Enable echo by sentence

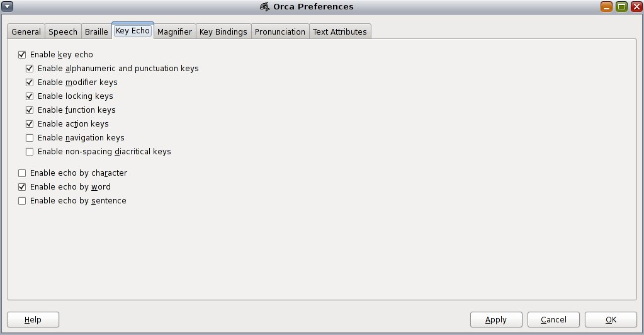point(22,201)
